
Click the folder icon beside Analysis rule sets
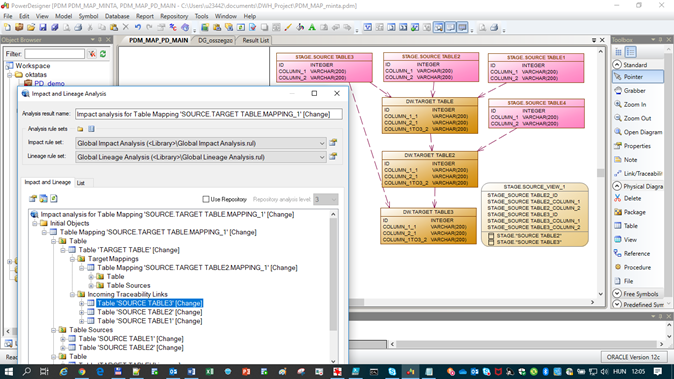tap(80, 129)
